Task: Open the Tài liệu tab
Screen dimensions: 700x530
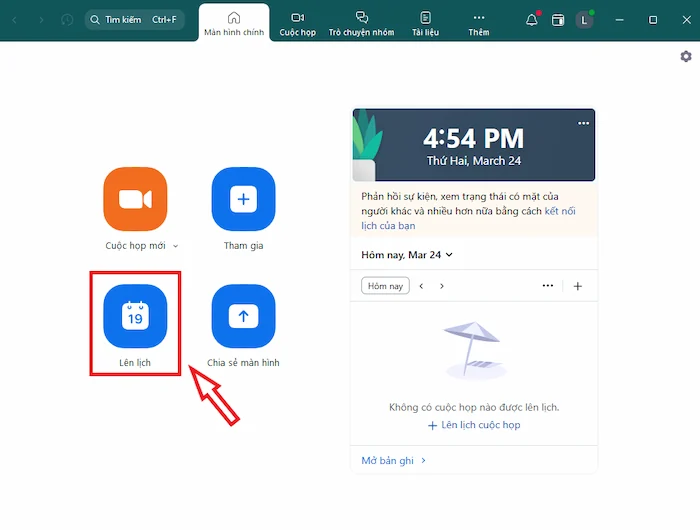Action: pyautogui.click(x=425, y=24)
